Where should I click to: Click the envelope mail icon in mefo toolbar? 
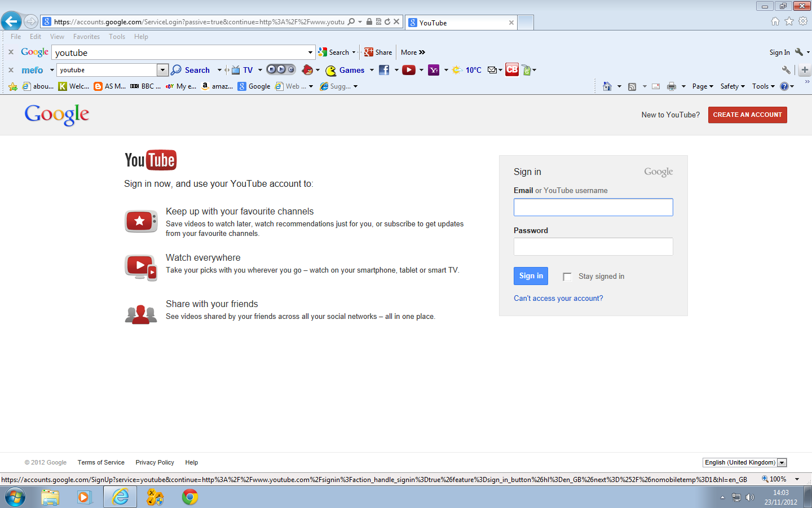(492, 70)
